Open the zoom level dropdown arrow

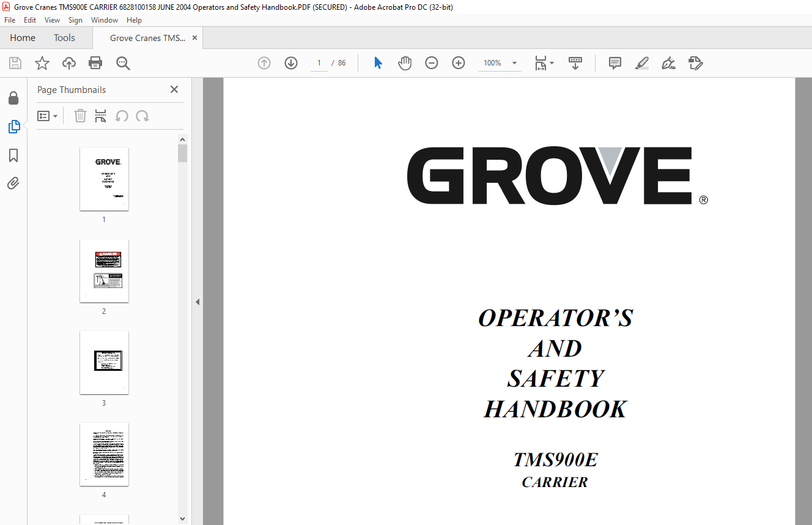coord(514,63)
